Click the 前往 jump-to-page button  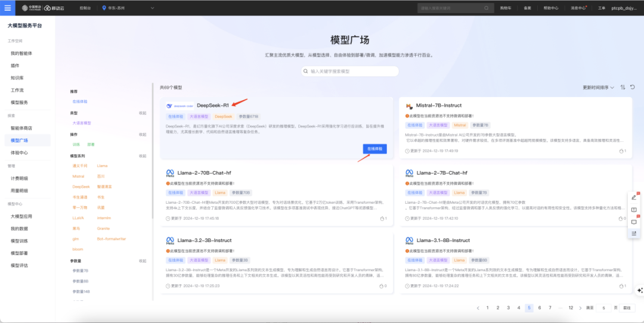click(x=627, y=308)
